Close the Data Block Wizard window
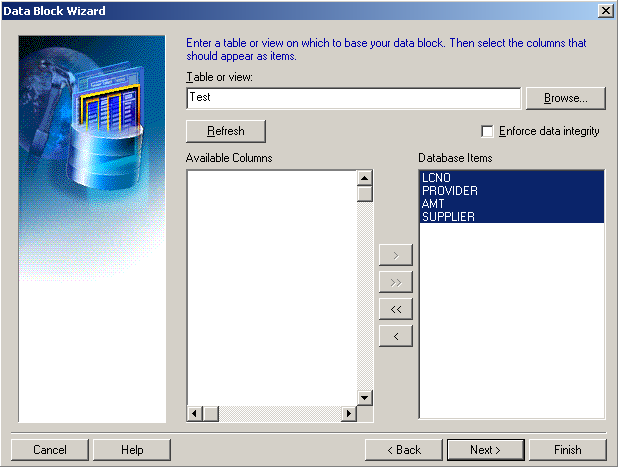 [x=606, y=11]
